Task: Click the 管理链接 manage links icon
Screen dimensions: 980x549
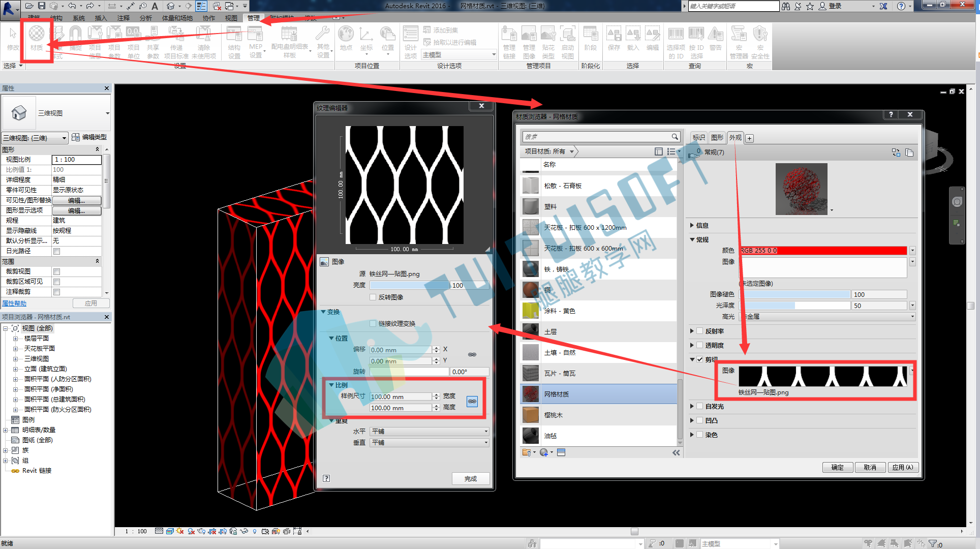Action: (x=509, y=43)
